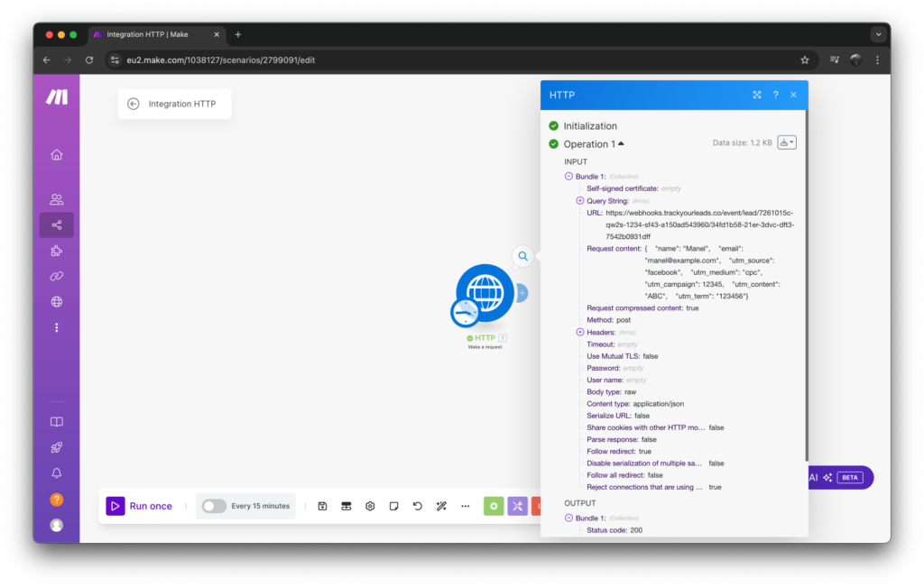Expand HTTP panel to full screen

coord(757,95)
